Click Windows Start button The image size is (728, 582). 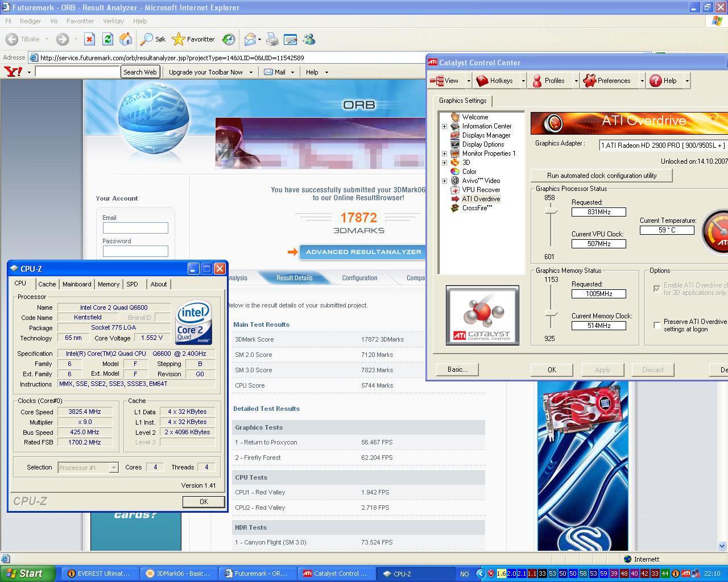[x=27, y=573]
